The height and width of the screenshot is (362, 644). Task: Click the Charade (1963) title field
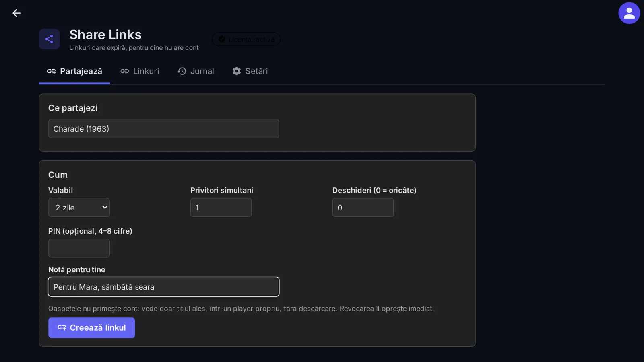tap(163, 129)
